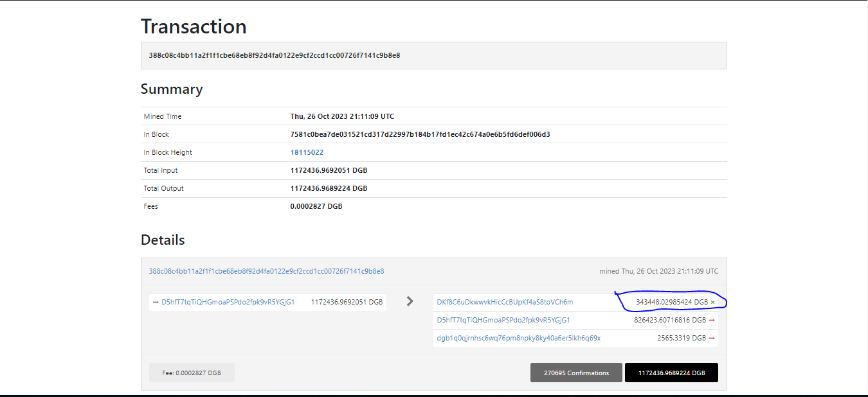The image size is (868, 397).
Task: Open the dgb1q0qjrnhsc6wq bech32 output address
Action: pos(518,338)
